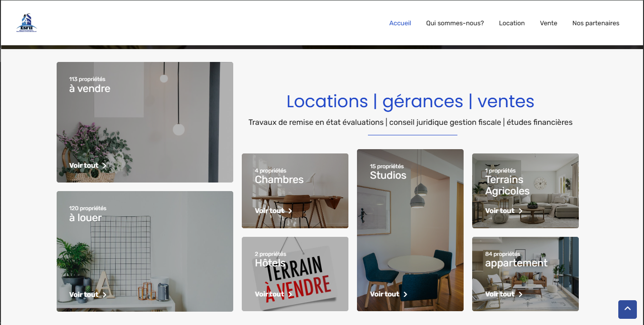Select the 'Chambres' card title

point(279,180)
